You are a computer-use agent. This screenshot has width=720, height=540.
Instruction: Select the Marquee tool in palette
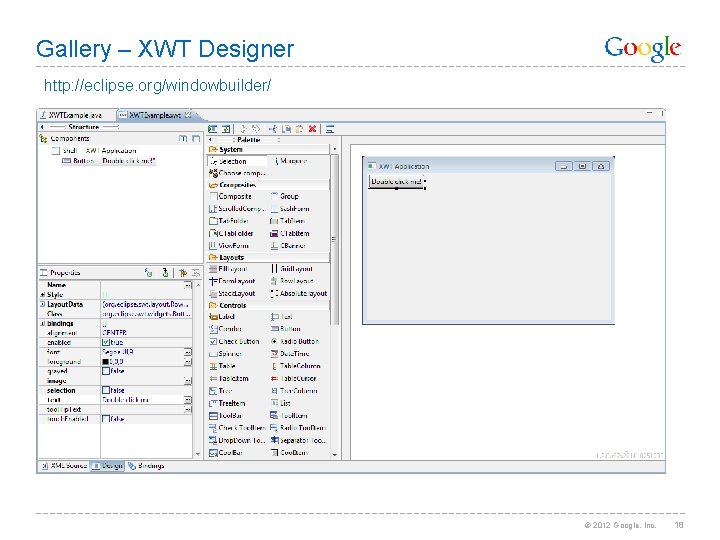point(291,161)
